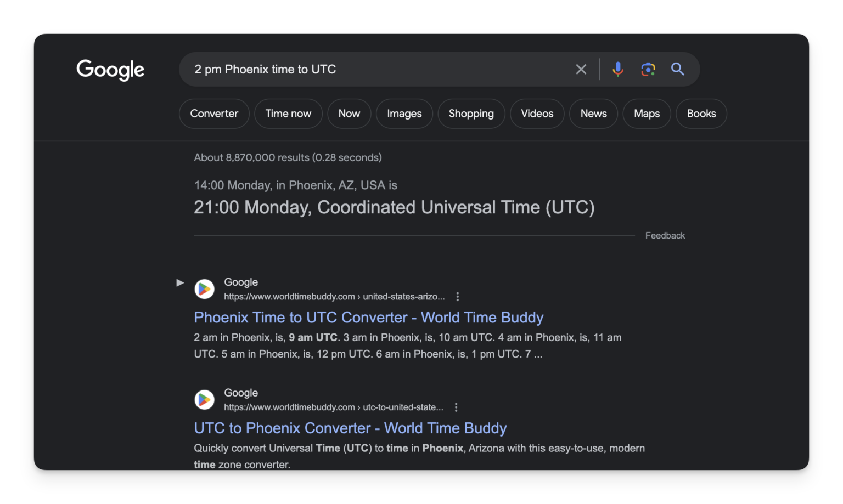The width and height of the screenshot is (843, 504).
Task: Switch to the Images tab
Action: [404, 114]
